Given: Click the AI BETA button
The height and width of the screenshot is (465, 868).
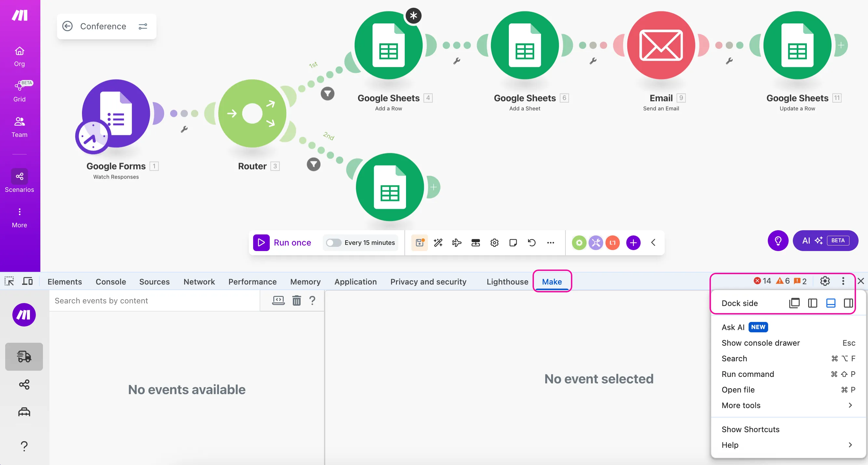Looking at the screenshot, I should tap(825, 240).
